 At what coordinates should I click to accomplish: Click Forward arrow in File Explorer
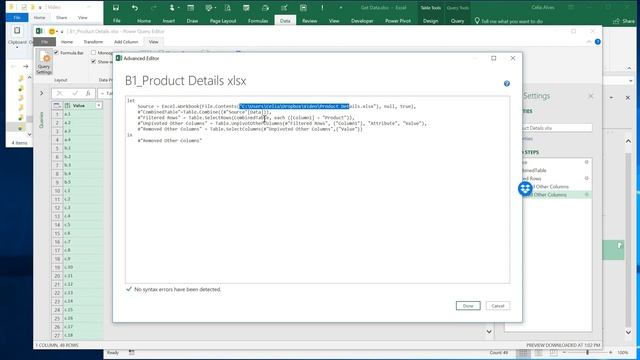[x=26, y=66]
